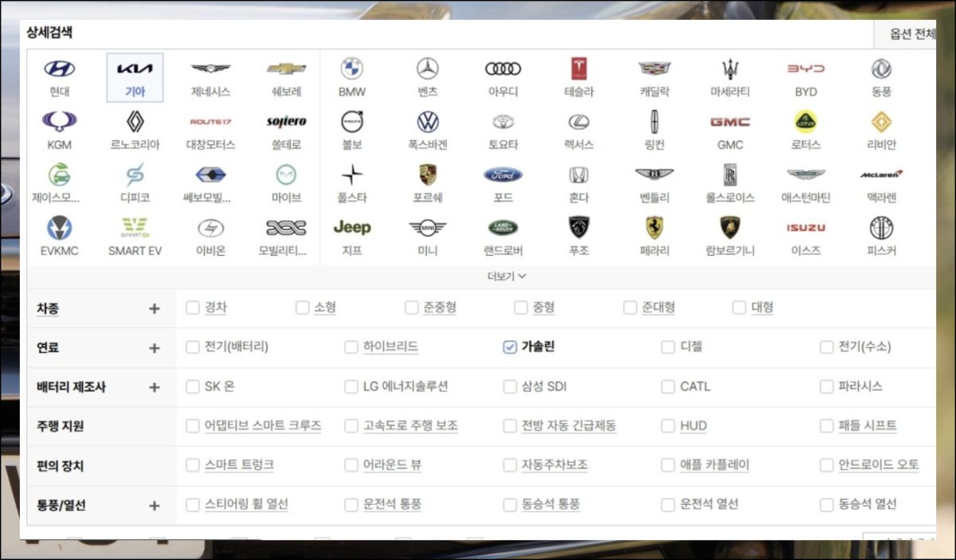The height and width of the screenshot is (560, 956).
Task: Click the 스마트 트렁크 option label
Action: point(240,465)
